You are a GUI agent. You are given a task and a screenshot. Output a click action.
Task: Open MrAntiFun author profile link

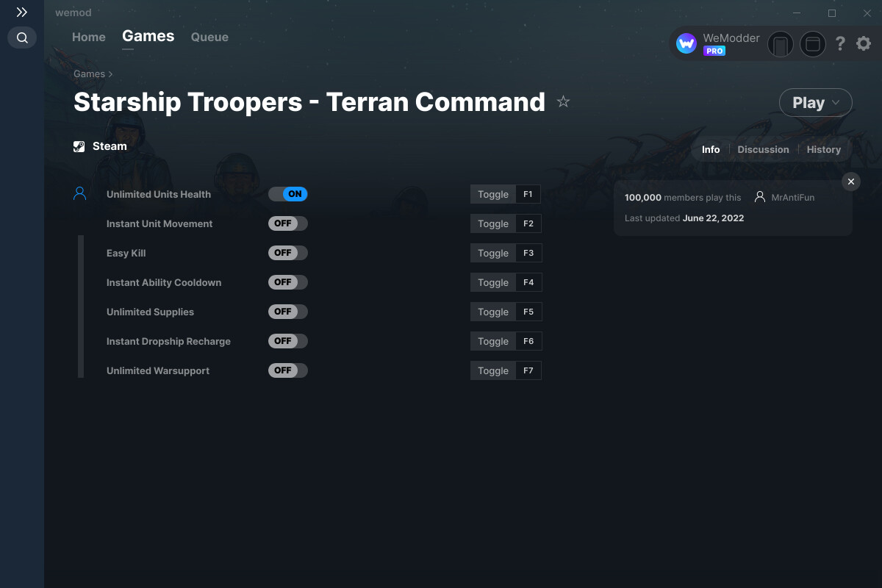tap(793, 197)
